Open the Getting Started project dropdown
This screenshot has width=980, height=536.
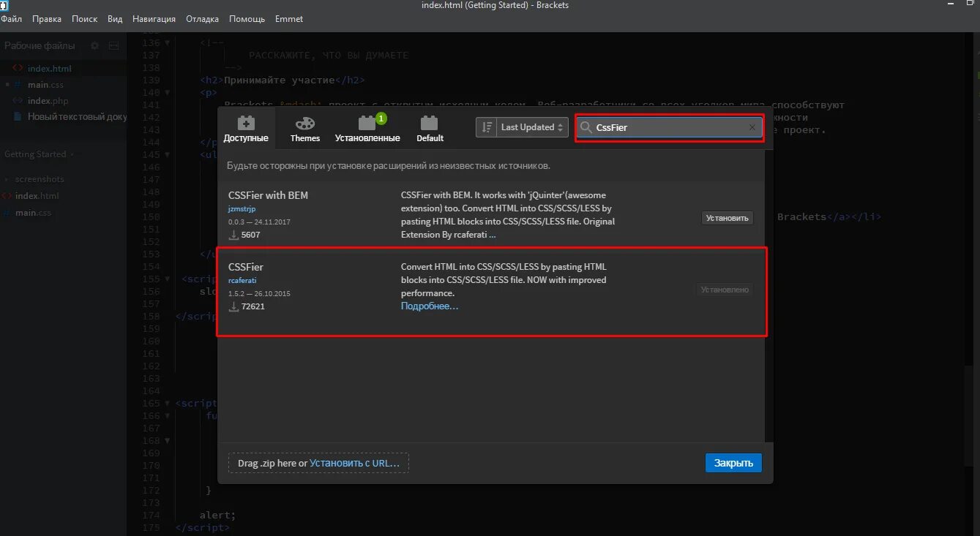pos(38,154)
